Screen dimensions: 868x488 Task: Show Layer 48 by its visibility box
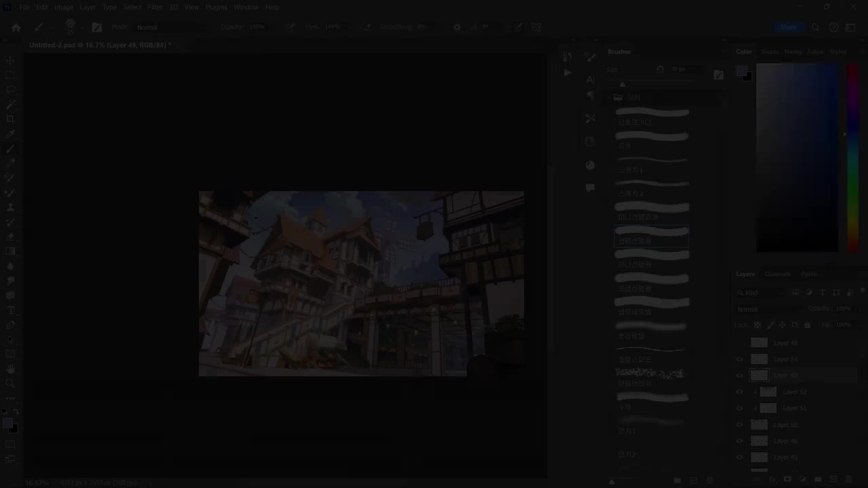tap(740, 343)
